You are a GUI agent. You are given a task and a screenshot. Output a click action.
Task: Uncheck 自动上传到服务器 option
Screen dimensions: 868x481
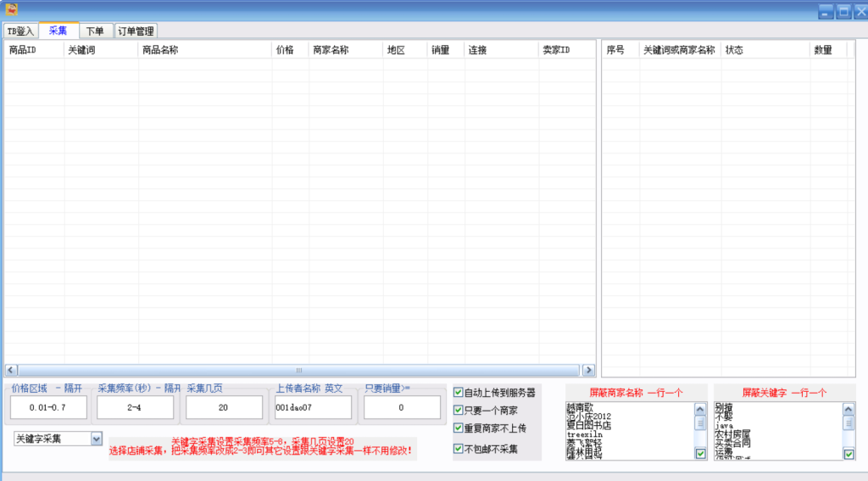pyautogui.click(x=459, y=393)
